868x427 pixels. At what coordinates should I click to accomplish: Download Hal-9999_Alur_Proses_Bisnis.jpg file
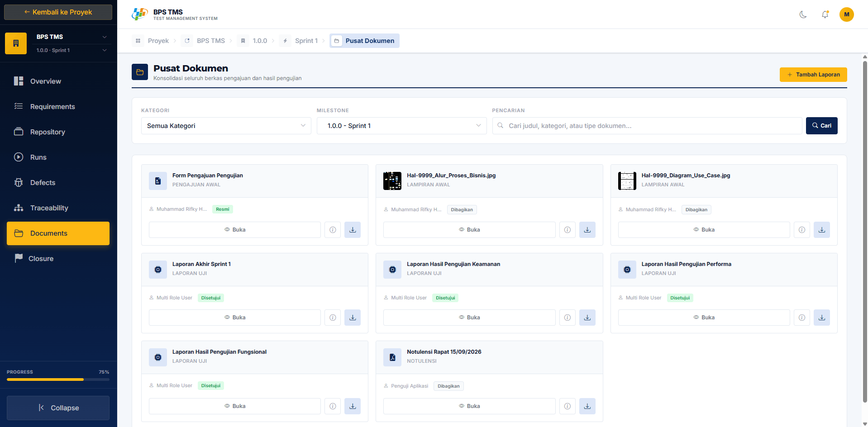pos(587,230)
